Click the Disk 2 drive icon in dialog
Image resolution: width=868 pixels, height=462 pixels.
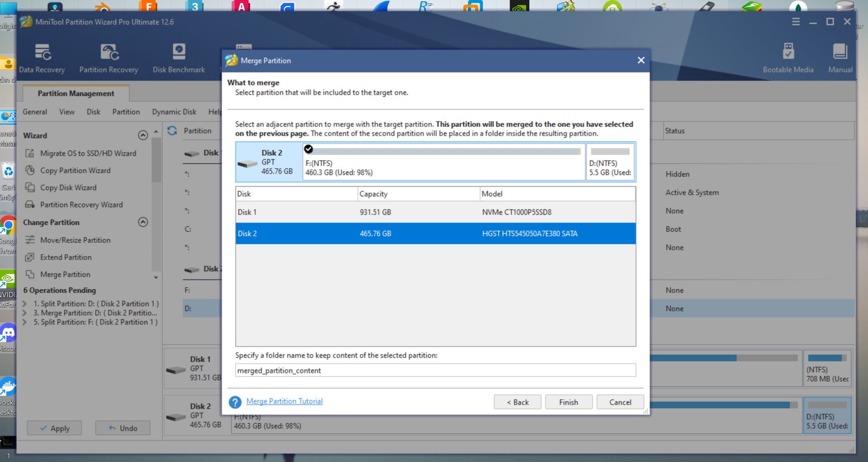[x=247, y=163]
